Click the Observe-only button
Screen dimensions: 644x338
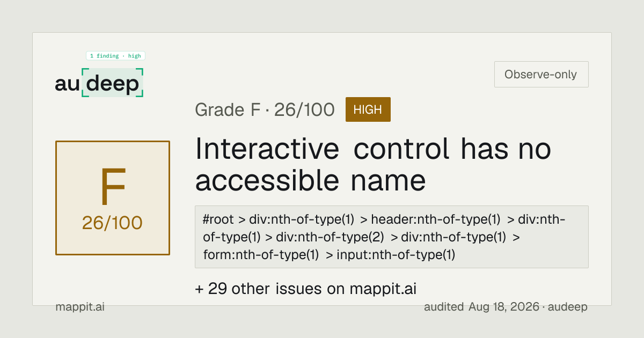click(541, 74)
